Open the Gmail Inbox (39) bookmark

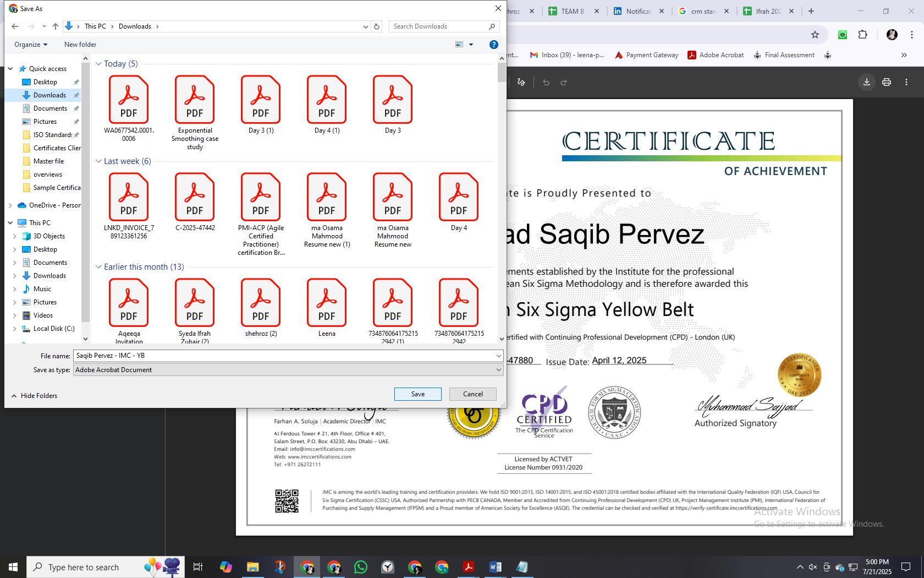tap(567, 55)
